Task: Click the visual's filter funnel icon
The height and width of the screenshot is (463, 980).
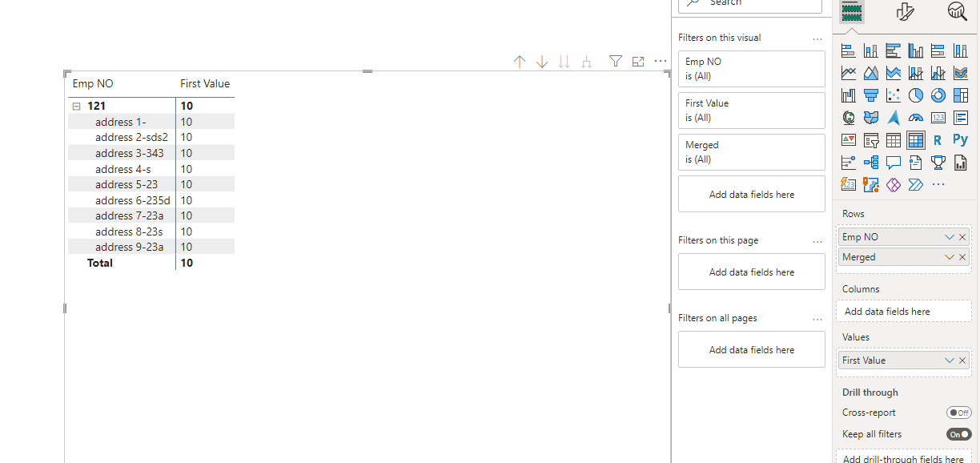Action: (615, 61)
